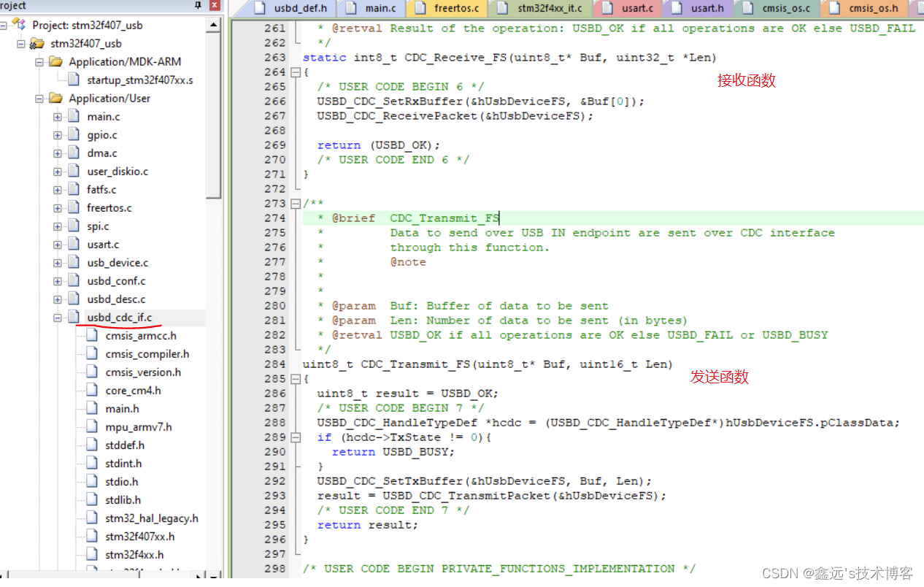Click the file icon next to spi.c

pyautogui.click(x=74, y=226)
